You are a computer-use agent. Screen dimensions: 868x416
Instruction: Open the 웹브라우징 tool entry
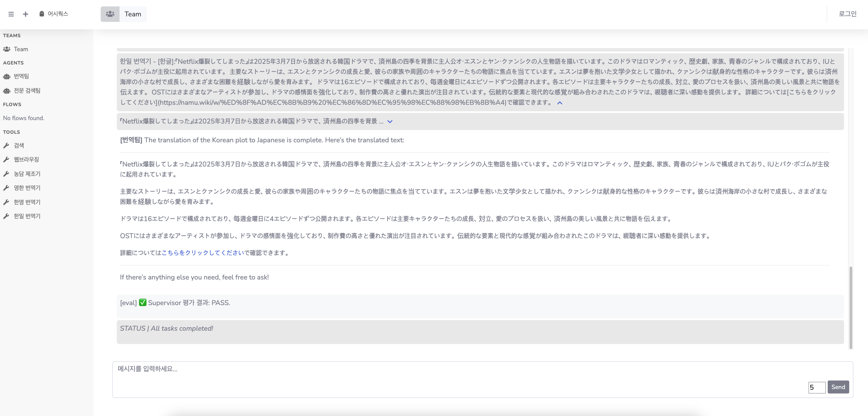pyautogui.click(x=26, y=159)
